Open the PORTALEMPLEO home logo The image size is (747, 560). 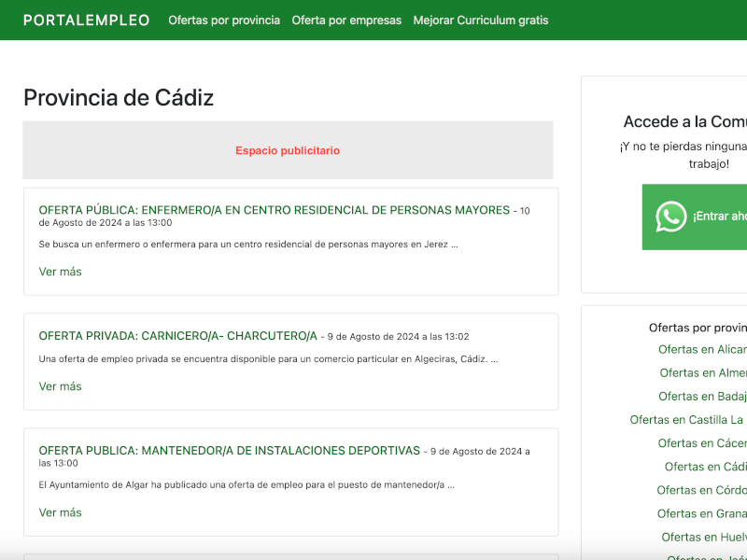86,21
